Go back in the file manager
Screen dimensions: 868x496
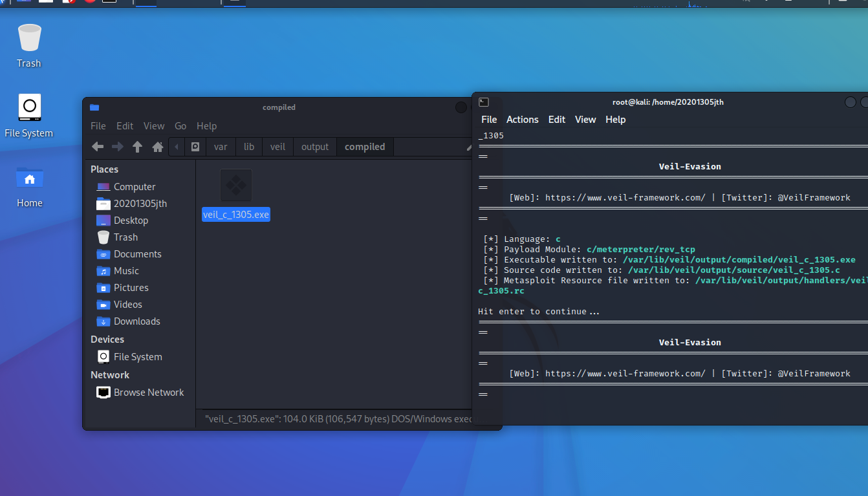click(x=98, y=147)
